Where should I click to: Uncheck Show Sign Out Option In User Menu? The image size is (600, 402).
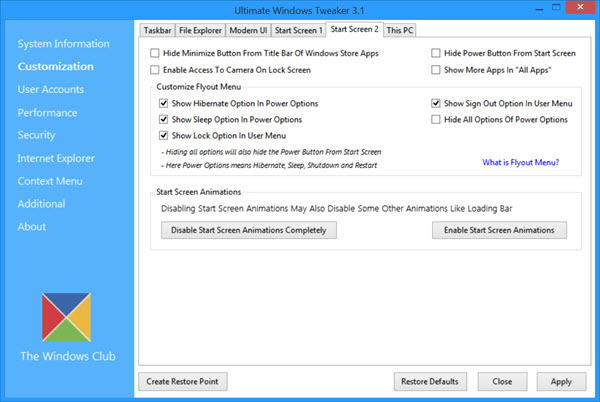tap(435, 103)
